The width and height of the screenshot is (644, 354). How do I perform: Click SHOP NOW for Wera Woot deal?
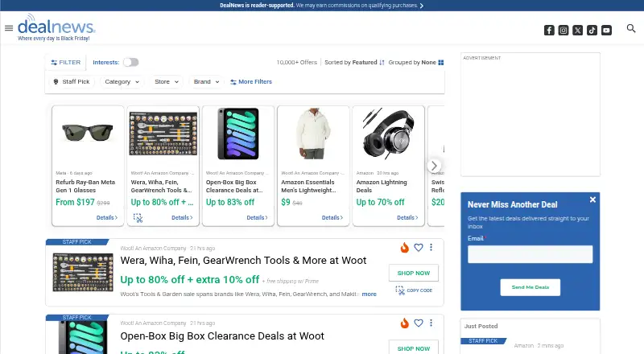[414, 273]
